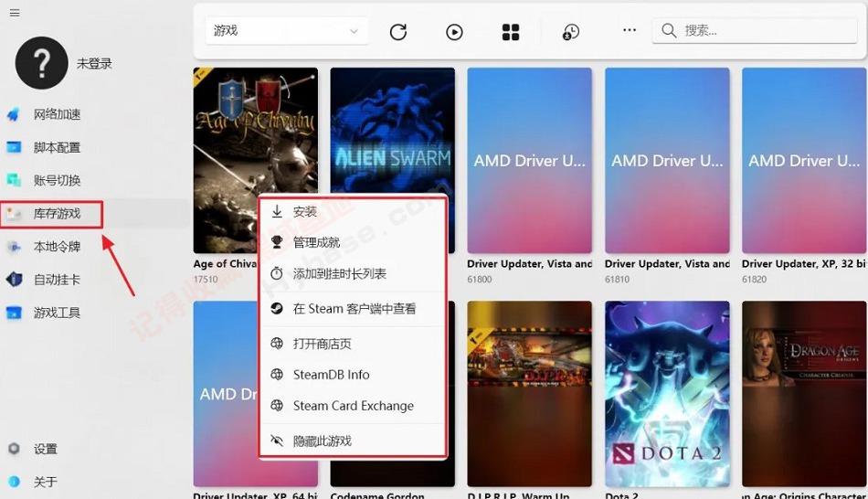Image resolution: width=868 pixels, height=499 pixels.
Task: Expand the 游戏 type dropdown
Action: 287,31
